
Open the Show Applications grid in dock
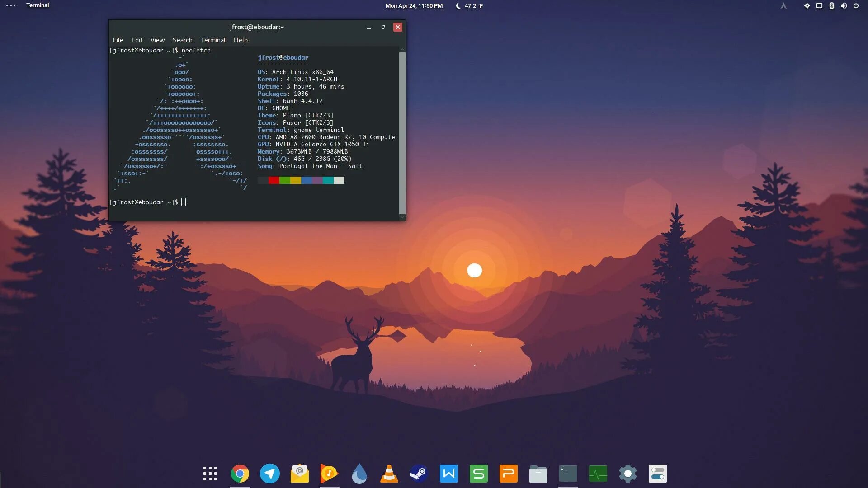[x=210, y=474]
